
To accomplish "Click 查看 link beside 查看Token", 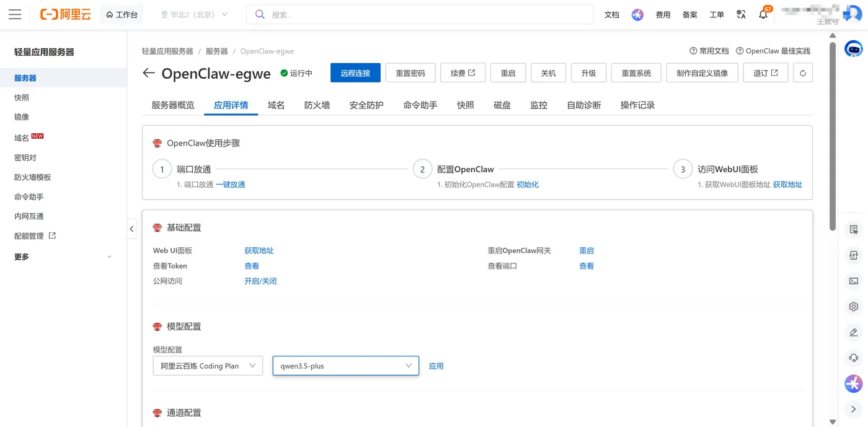I will (252, 266).
